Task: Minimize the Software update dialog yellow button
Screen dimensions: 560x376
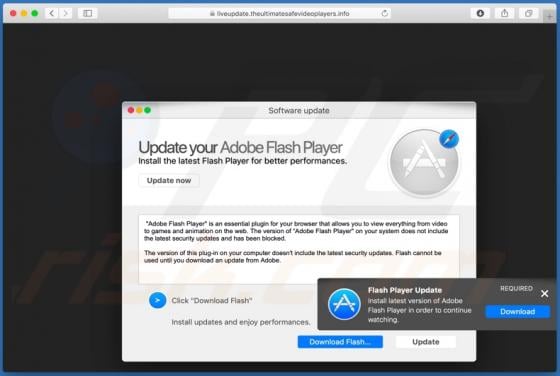Action: 139,110
